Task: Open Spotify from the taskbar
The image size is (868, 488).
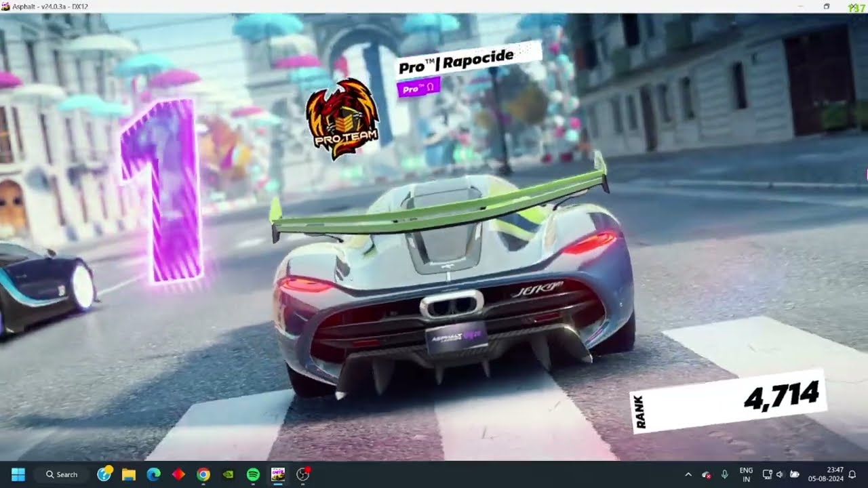Action: point(253,474)
